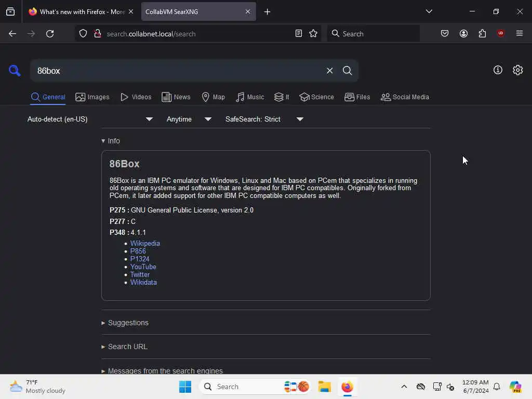This screenshot has height=399, width=532.
Task: Open a new browser tab
Action: click(x=268, y=12)
